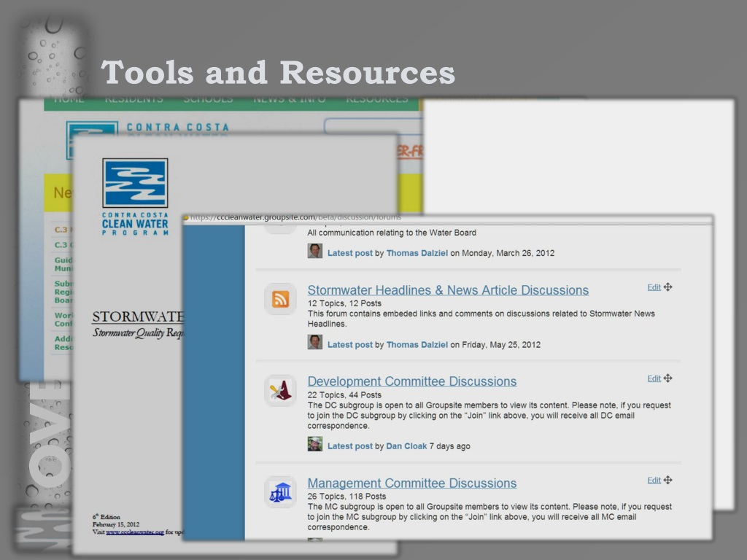Click the move handle on Stormwater Headlines row

coord(668,287)
